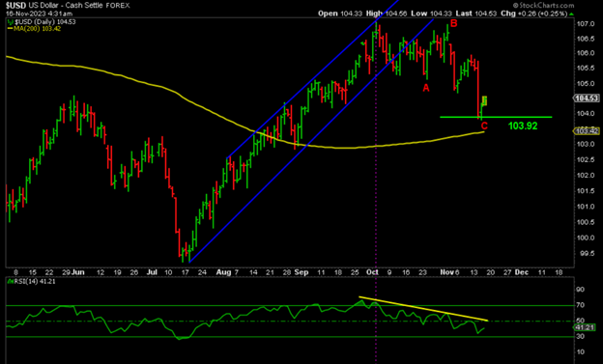Click the 104.0 price axis label
Screen dimensions: 603x364
click(586, 114)
